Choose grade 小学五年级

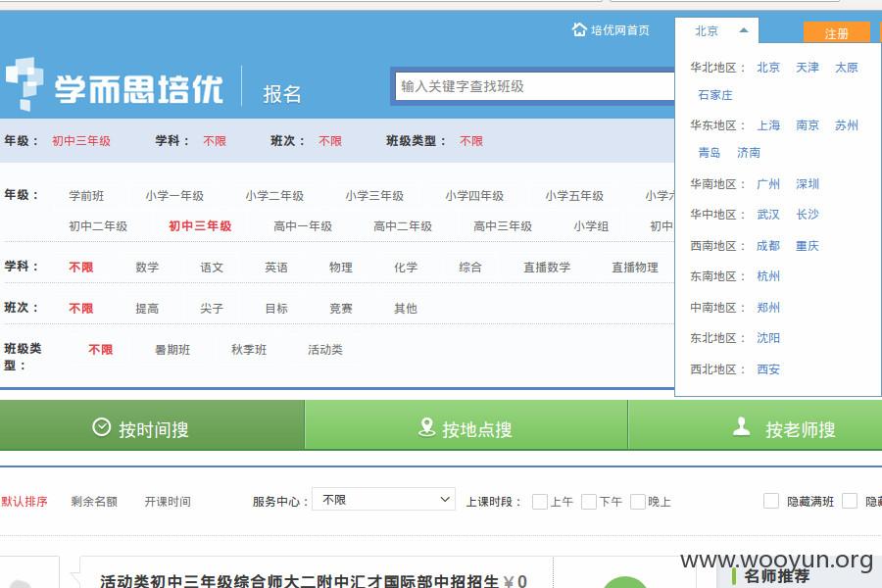tap(574, 196)
